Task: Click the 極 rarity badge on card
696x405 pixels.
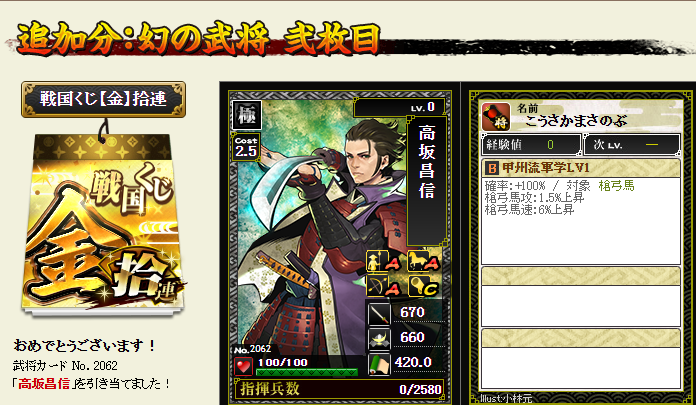Action: pyautogui.click(x=247, y=115)
